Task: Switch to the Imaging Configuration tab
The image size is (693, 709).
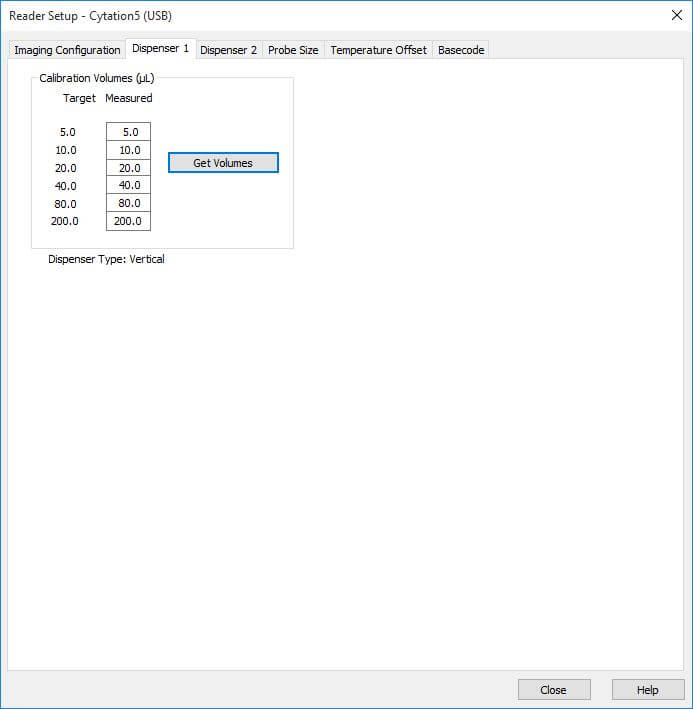Action: tap(67, 50)
